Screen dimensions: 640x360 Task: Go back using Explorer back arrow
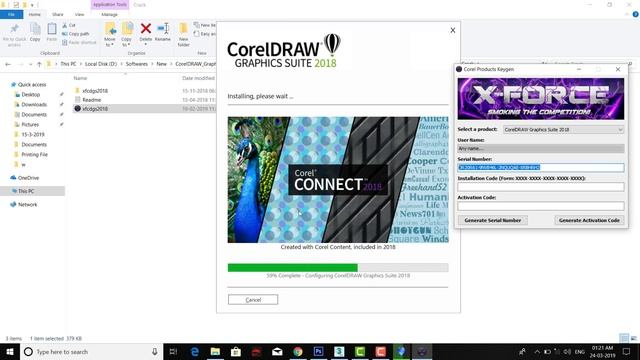click(8, 64)
